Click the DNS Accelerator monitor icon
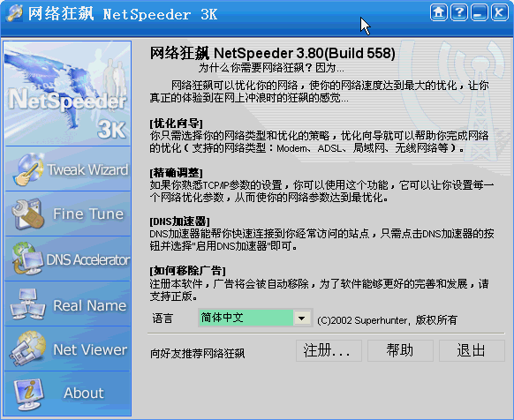The width and height of the screenshot is (514, 420). pyautogui.click(x=27, y=259)
